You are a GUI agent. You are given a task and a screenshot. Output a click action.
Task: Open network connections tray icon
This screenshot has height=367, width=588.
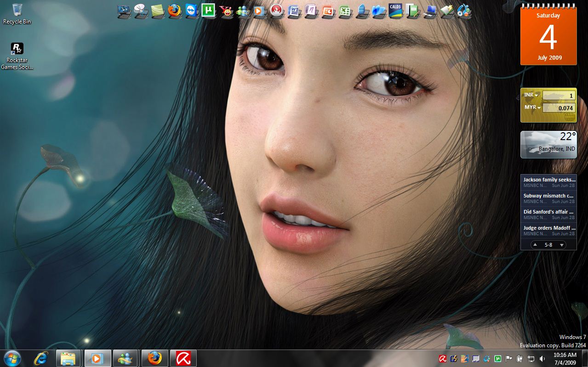point(531,359)
